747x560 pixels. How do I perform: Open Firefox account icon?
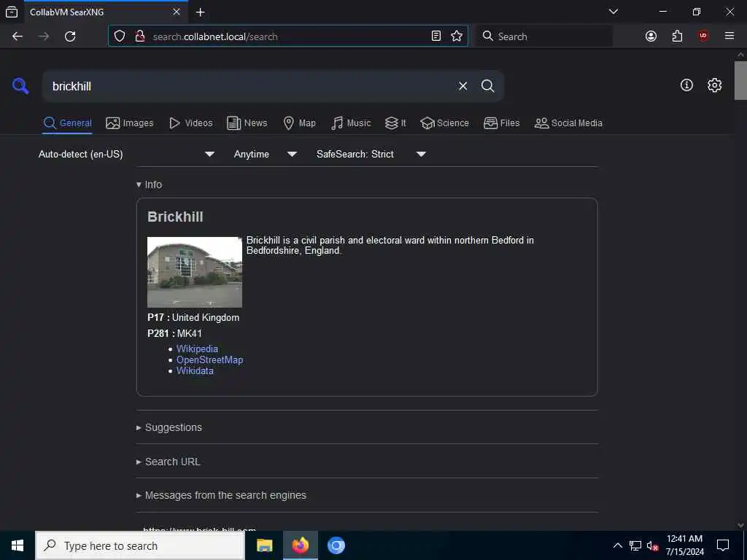click(651, 36)
